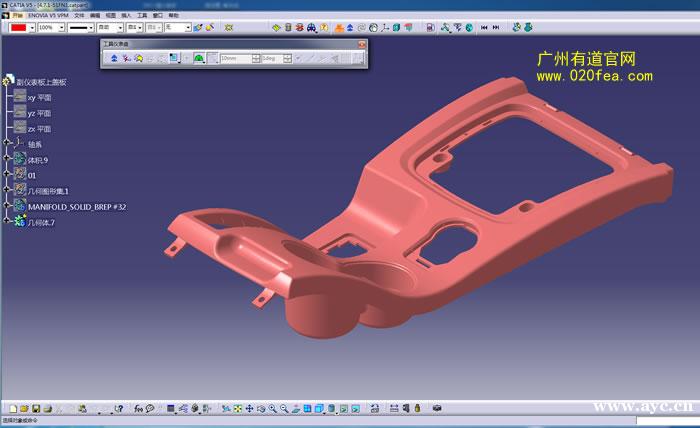
Task: Select the Fit All In view icon
Action: [238, 408]
